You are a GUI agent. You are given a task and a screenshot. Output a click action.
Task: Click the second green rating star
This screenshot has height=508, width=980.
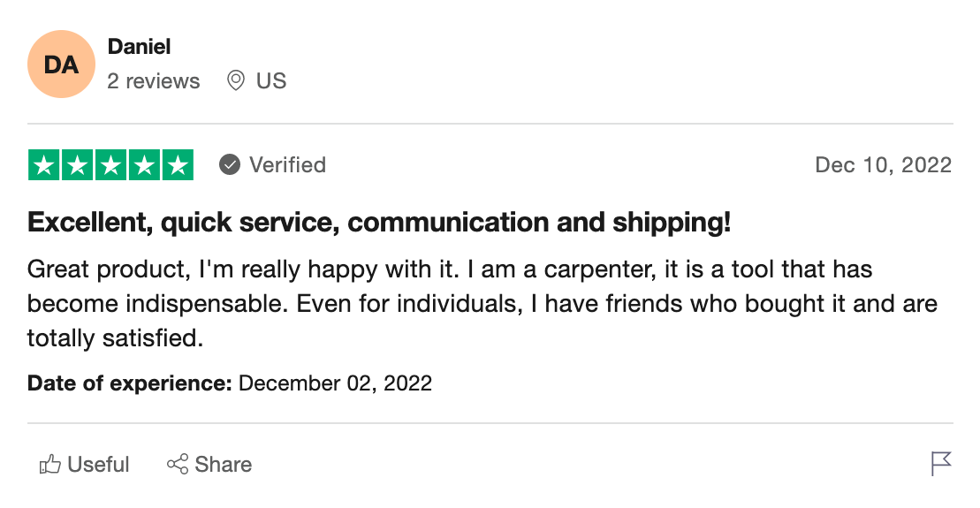(78, 165)
